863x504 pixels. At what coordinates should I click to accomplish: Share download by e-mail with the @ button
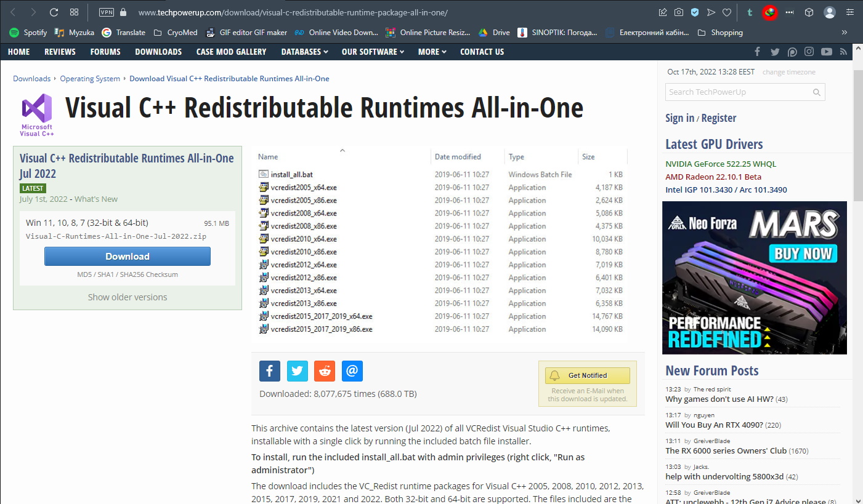[x=352, y=371]
